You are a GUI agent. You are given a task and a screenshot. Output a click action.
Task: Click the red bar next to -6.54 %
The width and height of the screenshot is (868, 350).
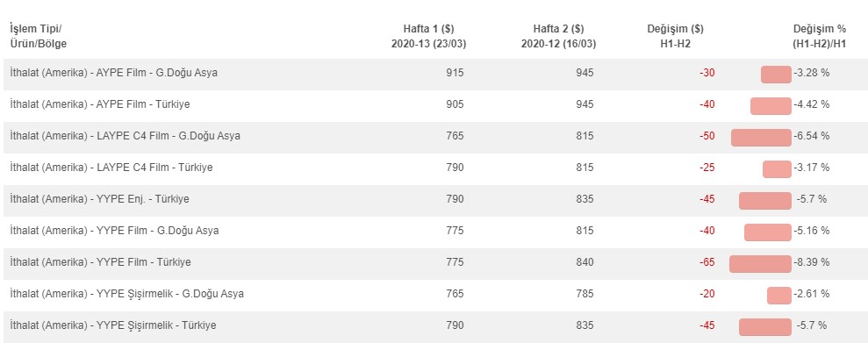click(761, 138)
